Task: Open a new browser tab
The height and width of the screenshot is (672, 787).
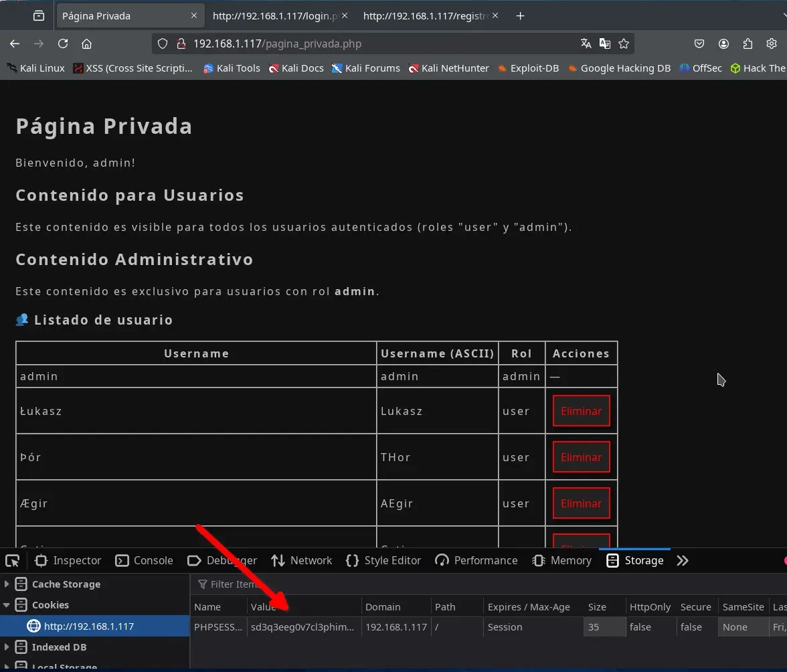Action: point(521,16)
